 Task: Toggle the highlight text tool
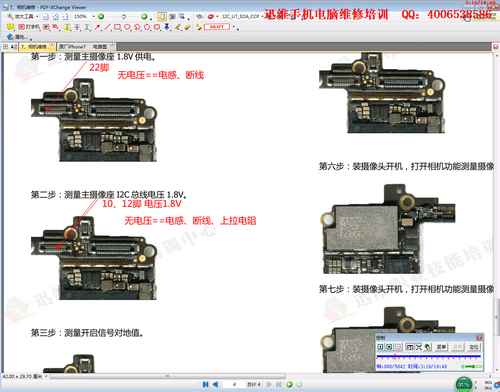coord(67,27)
